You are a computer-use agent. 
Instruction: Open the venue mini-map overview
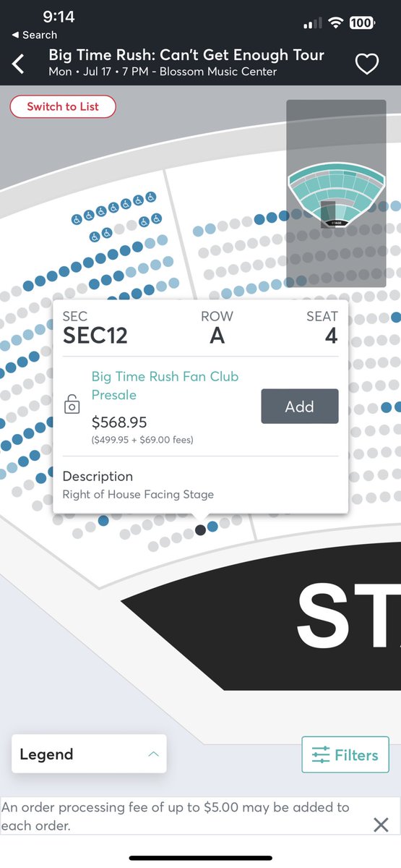coord(336,193)
